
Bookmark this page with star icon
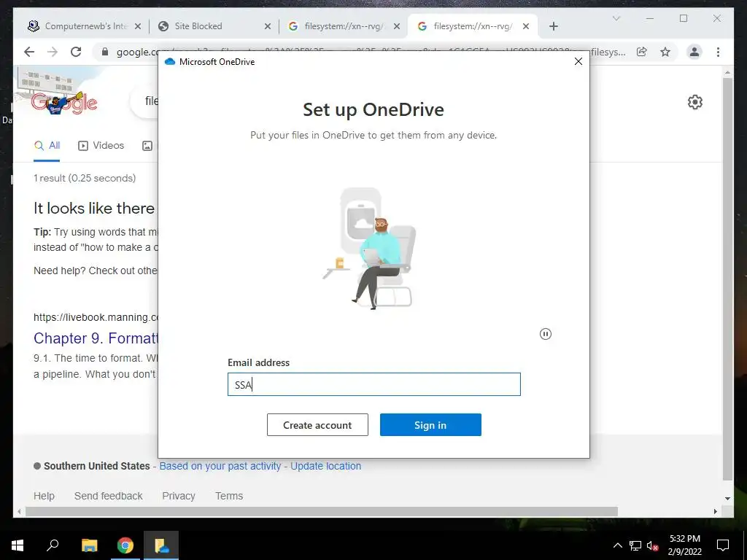[665, 52]
